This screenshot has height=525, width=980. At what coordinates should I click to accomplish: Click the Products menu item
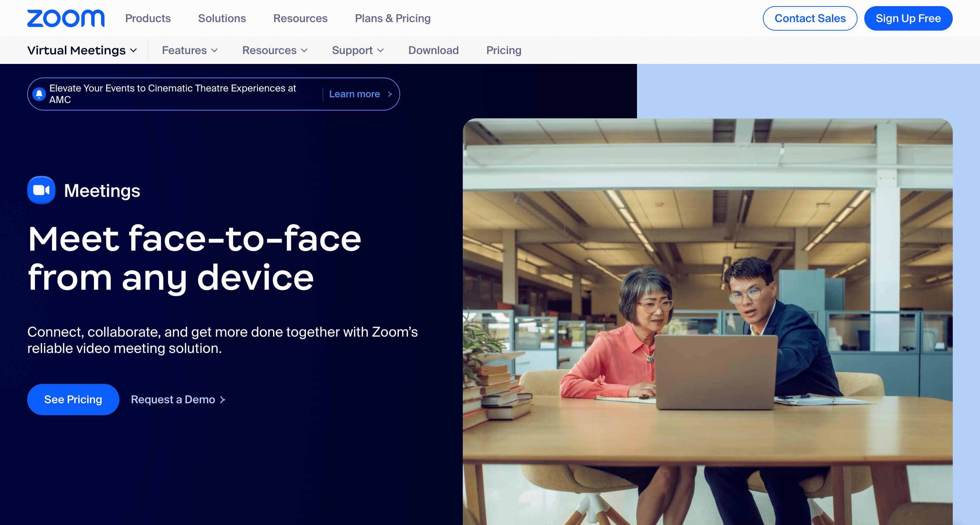click(148, 18)
